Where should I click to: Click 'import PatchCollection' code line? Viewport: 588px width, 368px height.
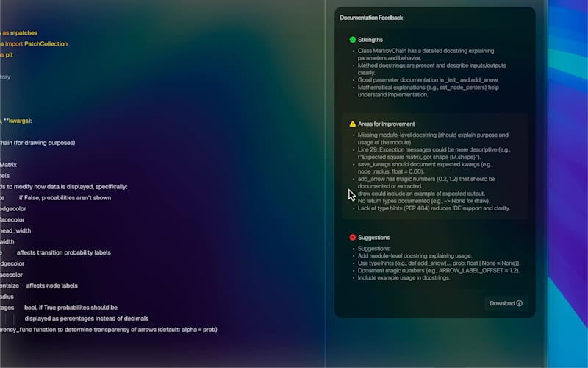click(34, 44)
